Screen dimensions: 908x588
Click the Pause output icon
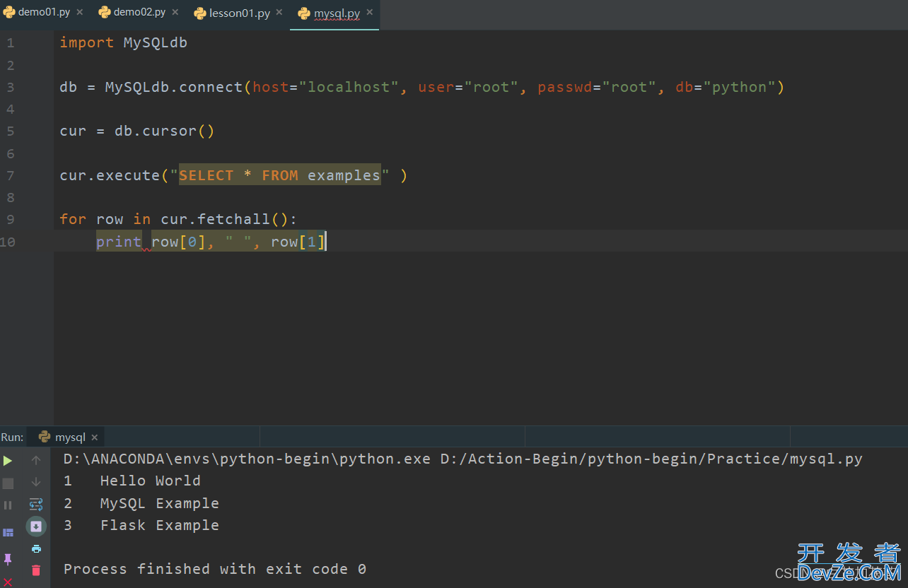coord(8,505)
